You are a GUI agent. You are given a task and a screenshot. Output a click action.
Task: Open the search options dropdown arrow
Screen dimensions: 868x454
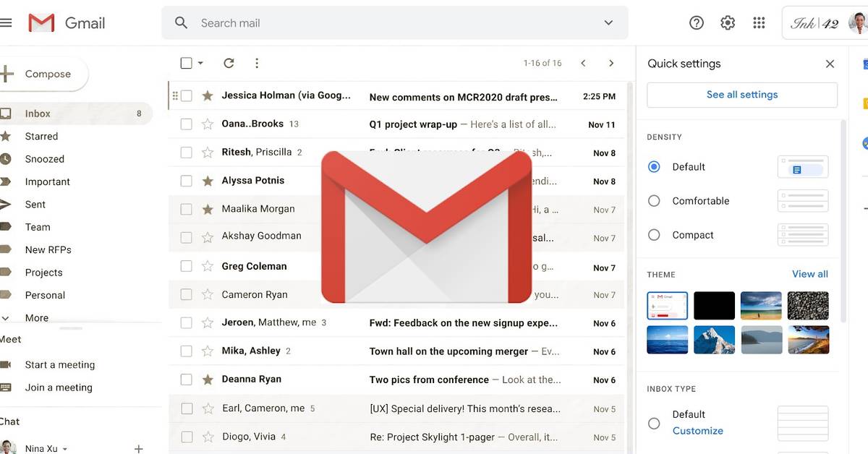point(608,23)
